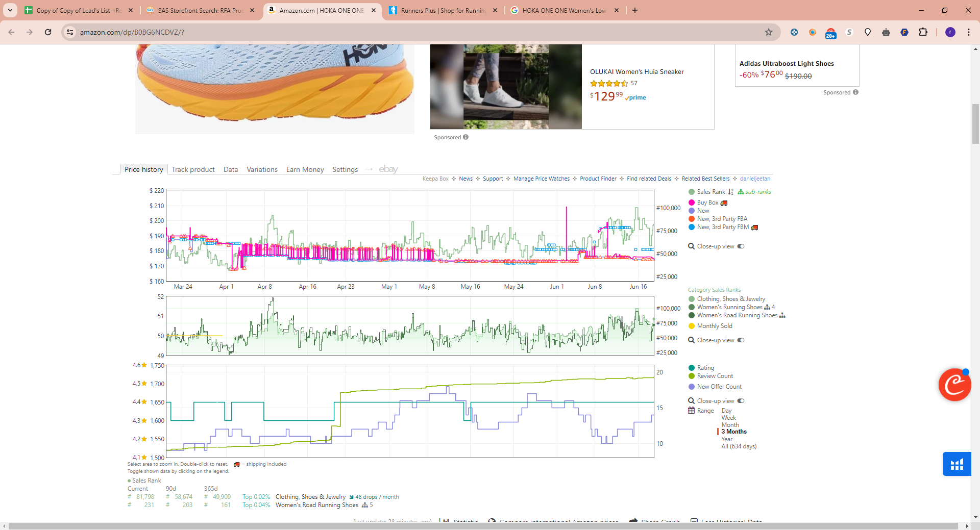This screenshot has width=980, height=530.
Task: Click the info icon beside OLUKAI Sponsored label
Action: click(465, 137)
